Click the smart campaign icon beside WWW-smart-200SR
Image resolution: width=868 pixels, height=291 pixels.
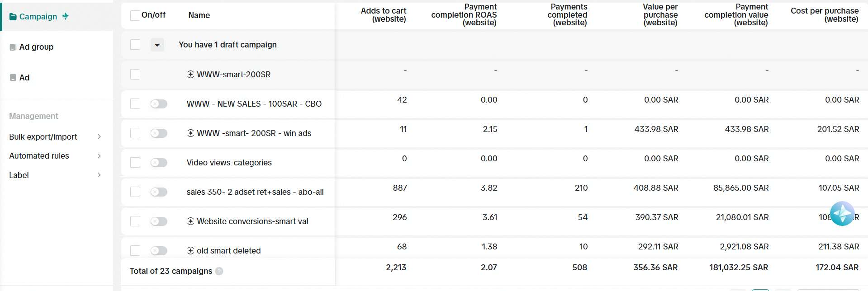click(190, 75)
